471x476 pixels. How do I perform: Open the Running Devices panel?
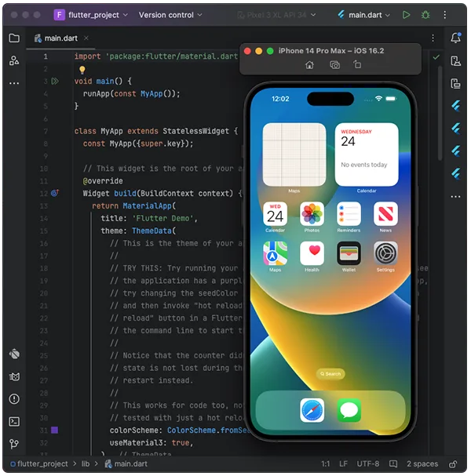click(x=455, y=83)
